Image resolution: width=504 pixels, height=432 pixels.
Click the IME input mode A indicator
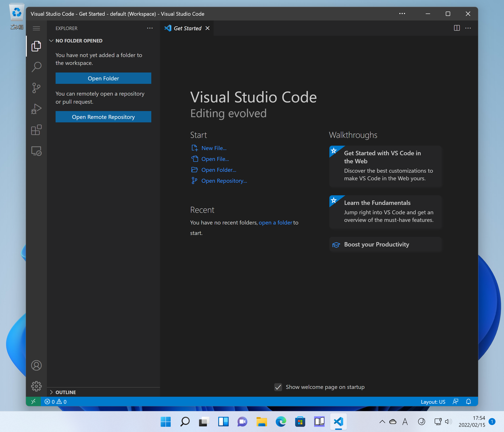click(405, 422)
